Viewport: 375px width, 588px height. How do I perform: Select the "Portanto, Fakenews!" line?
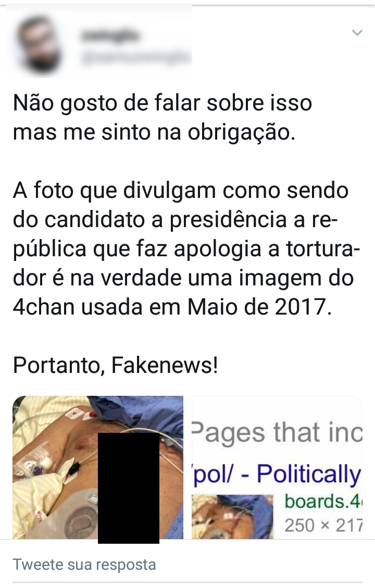tap(116, 365)
